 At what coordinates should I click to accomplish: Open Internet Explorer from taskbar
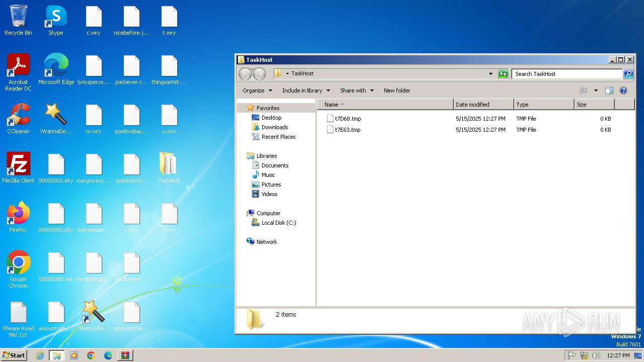40,355
